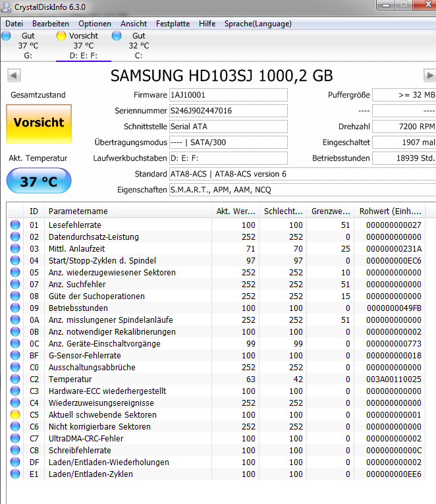Viewport: 436px width, 504px height.
Task: Click the Akt. Wer... column header
Action: tap(236, 211)
